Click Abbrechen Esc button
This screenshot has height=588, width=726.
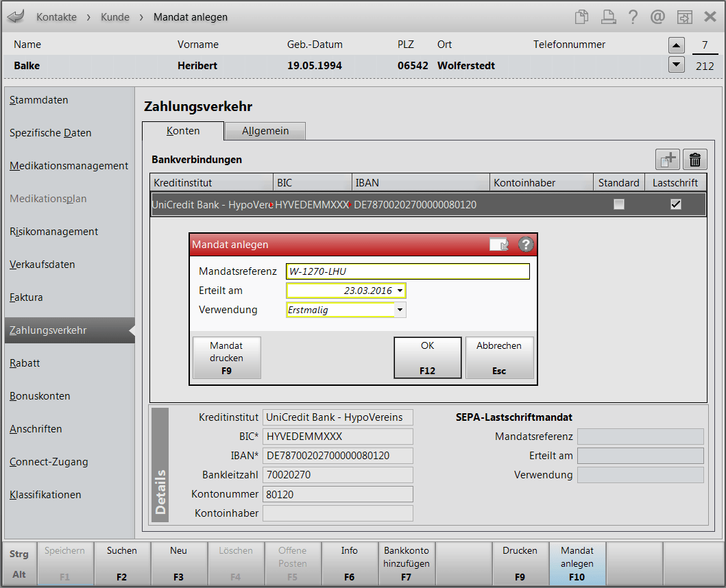coord(499,358)
